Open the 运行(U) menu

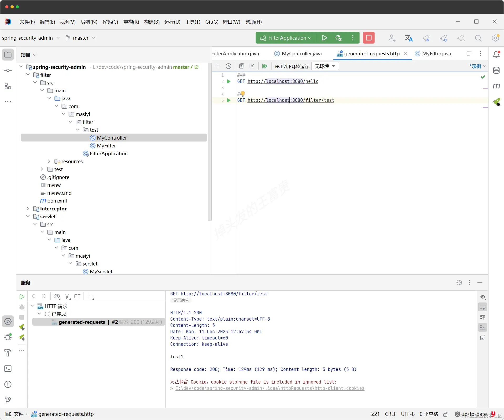coord(172,22)
